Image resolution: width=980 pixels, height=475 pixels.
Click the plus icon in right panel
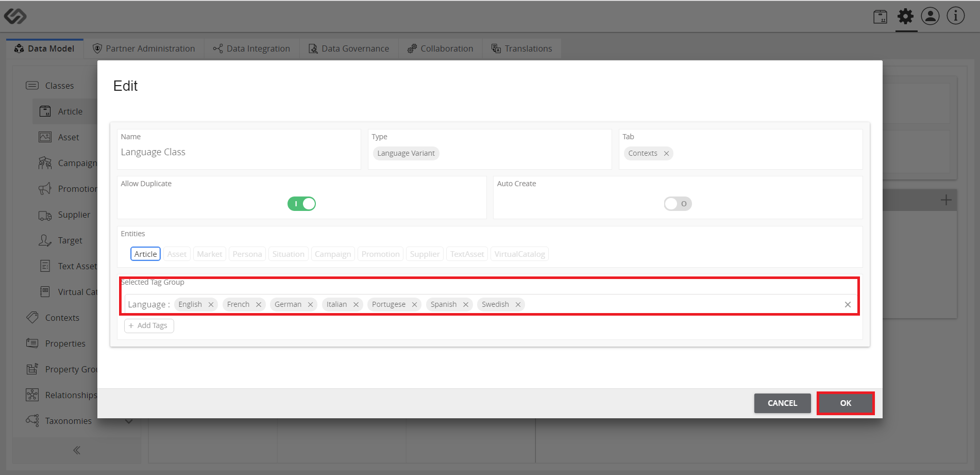[x=946, y=200]
